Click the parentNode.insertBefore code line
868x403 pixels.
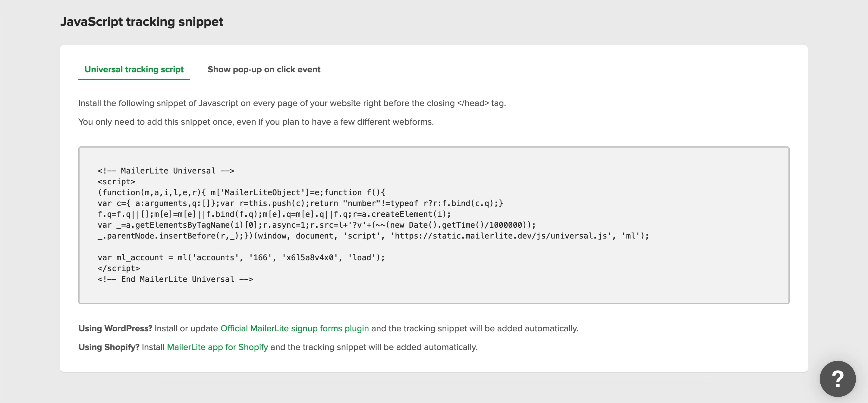point(373,236)
